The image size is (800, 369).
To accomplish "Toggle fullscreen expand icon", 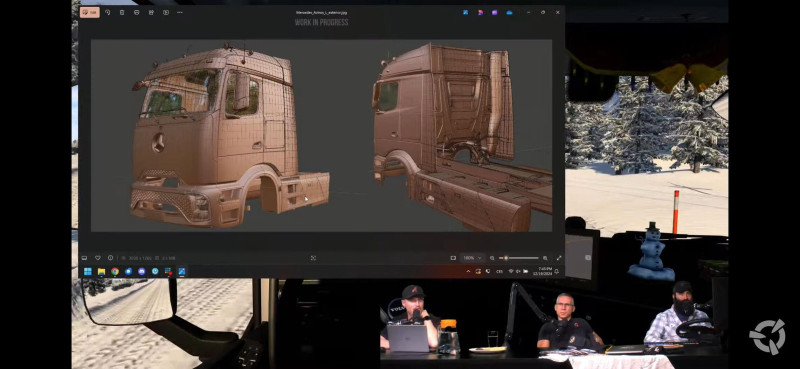I will click(x=559, y=258).
